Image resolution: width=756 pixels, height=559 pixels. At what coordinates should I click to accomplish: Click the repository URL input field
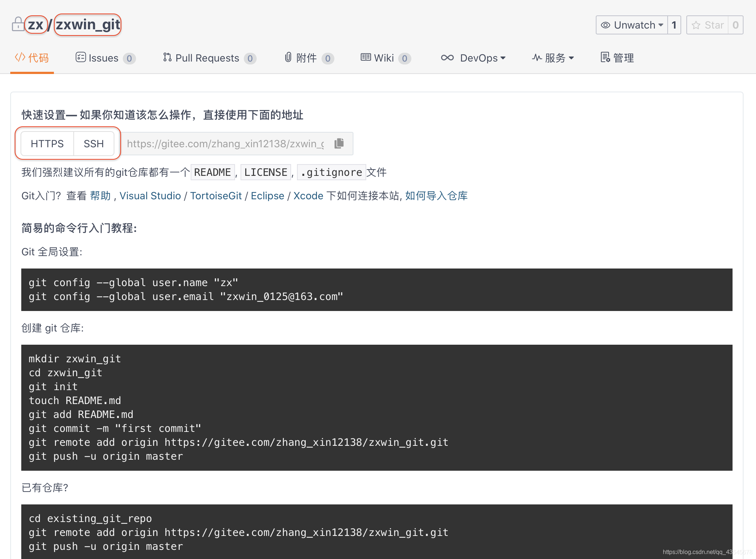coord(225,144)
